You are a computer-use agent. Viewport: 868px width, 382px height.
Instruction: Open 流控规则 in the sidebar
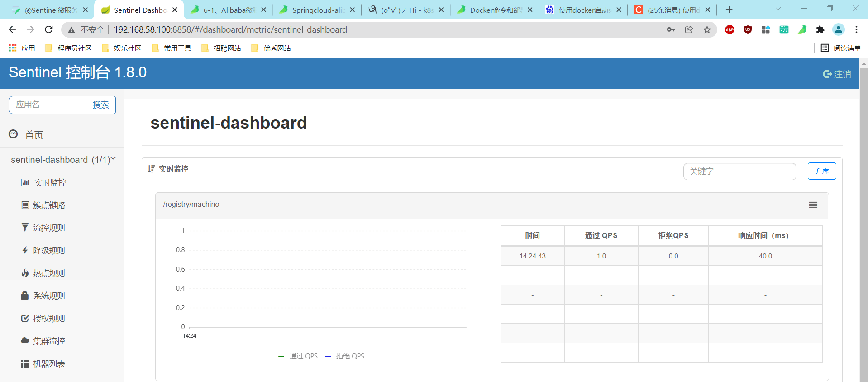pyautogui.click(x=43, y=228)
